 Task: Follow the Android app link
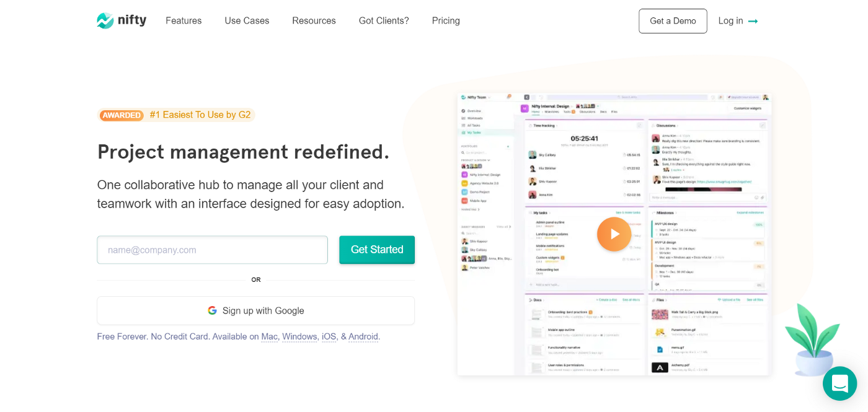click(363, 336)
